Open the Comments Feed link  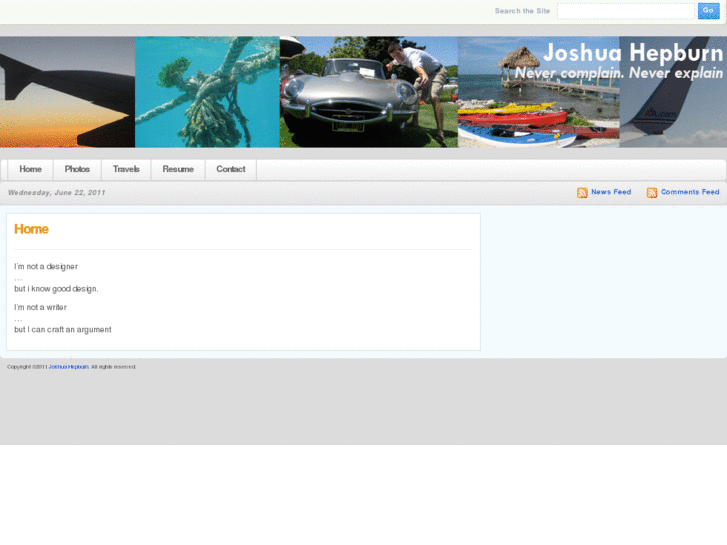pyautogui.click(x=690, y=192)
